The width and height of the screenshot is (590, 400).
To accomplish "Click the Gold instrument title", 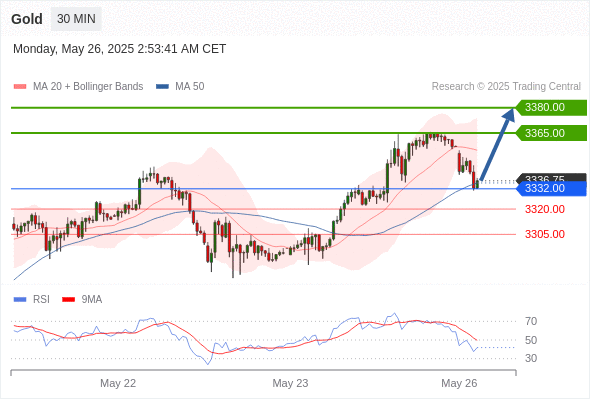I will click(x=27, y=19).
